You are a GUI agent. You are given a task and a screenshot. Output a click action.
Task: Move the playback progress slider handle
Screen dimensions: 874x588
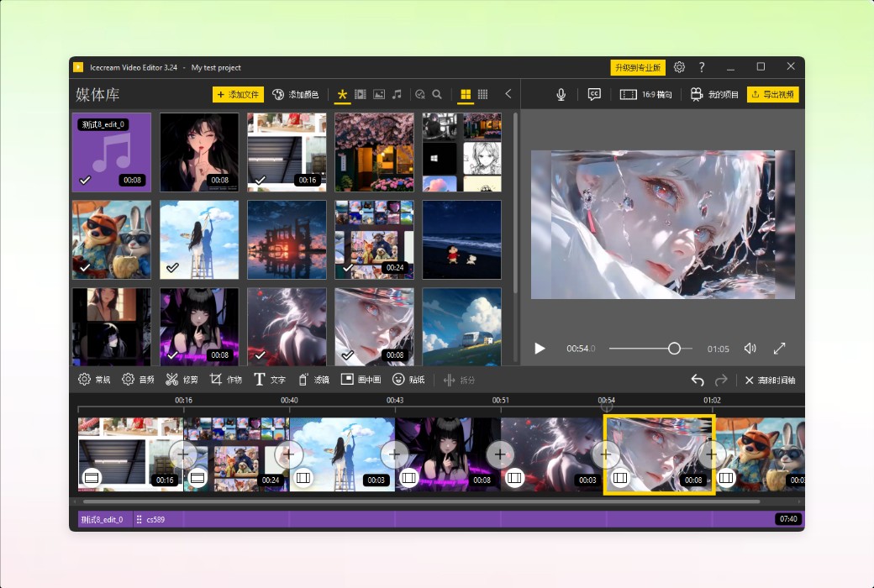[675, 348]
